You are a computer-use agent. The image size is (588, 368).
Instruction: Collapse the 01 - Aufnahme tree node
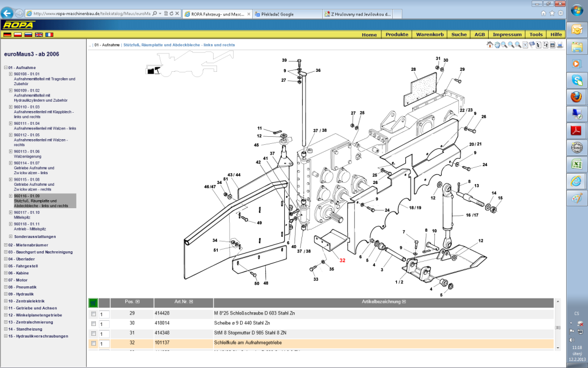[6, 68]
